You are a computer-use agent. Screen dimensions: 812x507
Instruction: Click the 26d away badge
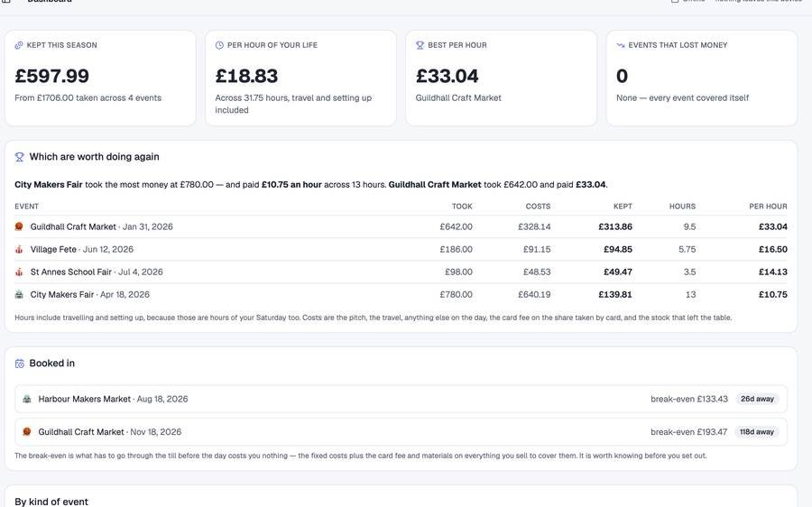point(757,399)
